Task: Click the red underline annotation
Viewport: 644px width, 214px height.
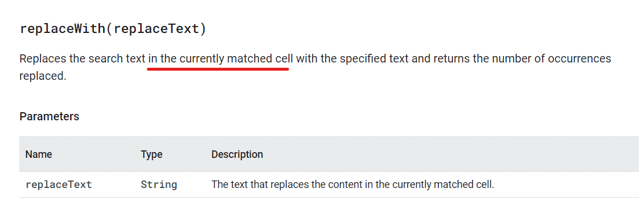Action: tap(218, 69)
